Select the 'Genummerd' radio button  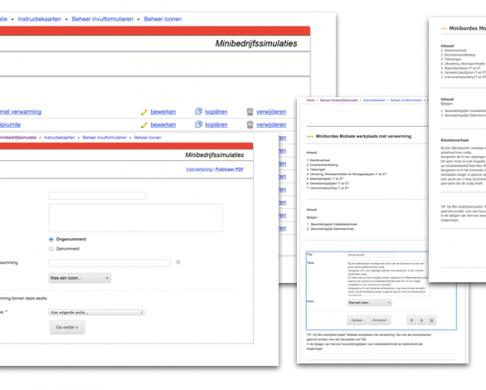pos(51,249)
